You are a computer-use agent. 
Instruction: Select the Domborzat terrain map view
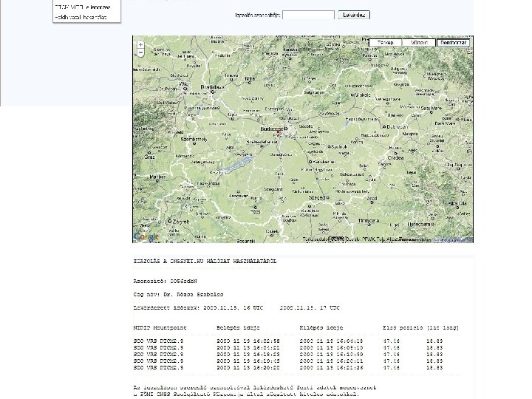pyautogui.click(x=453, y=43)
